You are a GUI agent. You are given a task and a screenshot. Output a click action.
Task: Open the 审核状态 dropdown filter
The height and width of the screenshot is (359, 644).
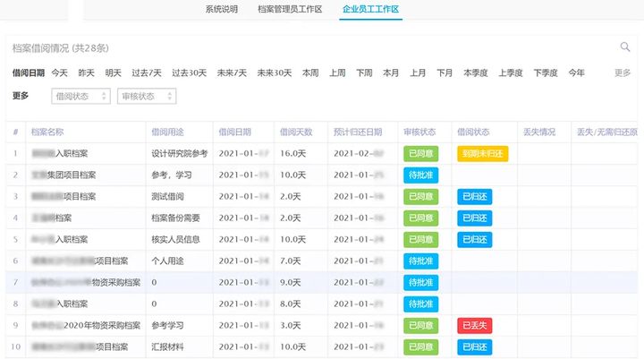click(x=147, y=96)
